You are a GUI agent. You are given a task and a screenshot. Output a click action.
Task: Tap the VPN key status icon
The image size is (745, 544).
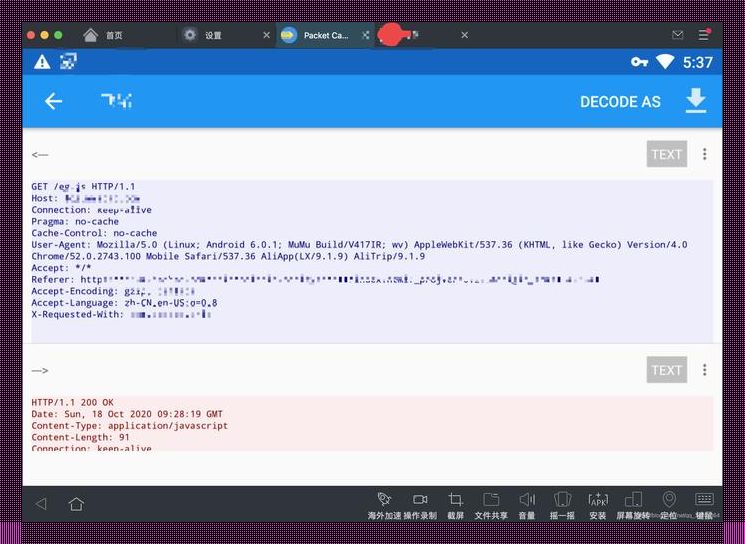pos(639,62)
